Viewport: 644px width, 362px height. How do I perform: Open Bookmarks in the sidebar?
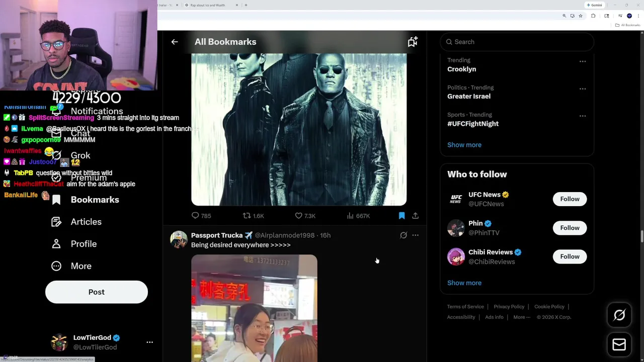coord(86,200)
